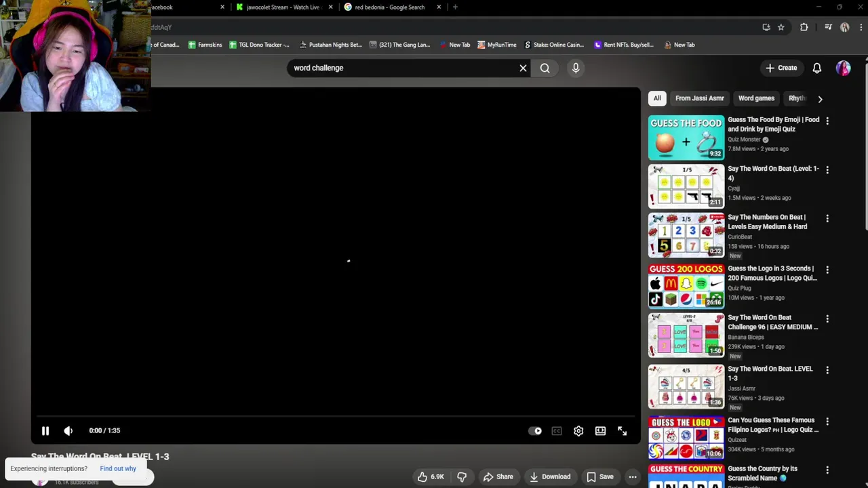Open options menu for Guess The Food video
The height and width of the screenshot is (488, 868).
(x=827, y=121)
